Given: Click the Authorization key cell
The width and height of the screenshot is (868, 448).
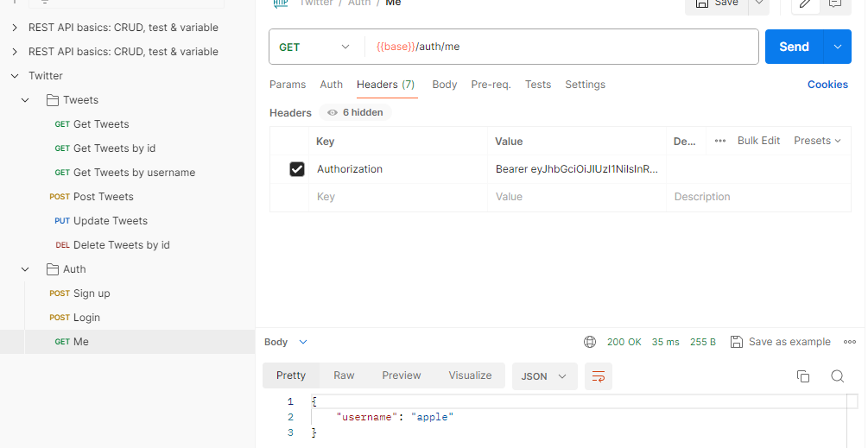Looking at the screenshot, I should pyautogui.click(x=398, y=169).
